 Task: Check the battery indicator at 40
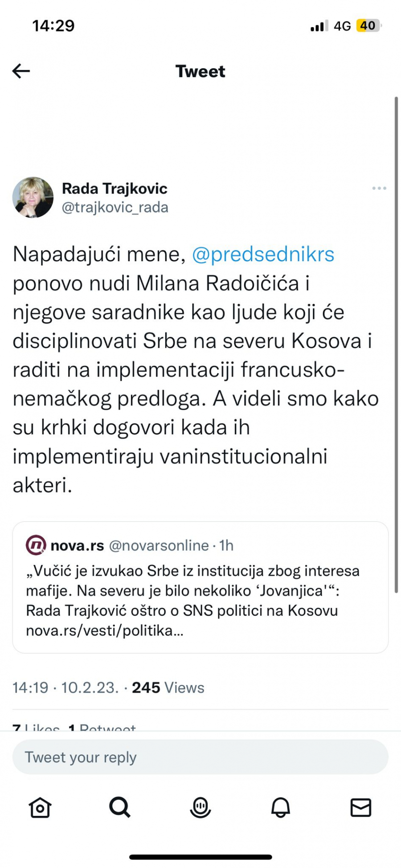pos(368,25)
